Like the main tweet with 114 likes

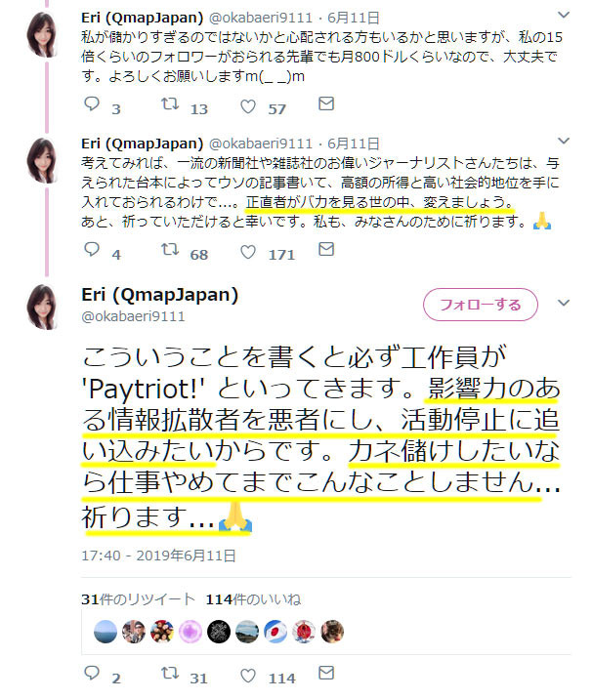point(248,676)
